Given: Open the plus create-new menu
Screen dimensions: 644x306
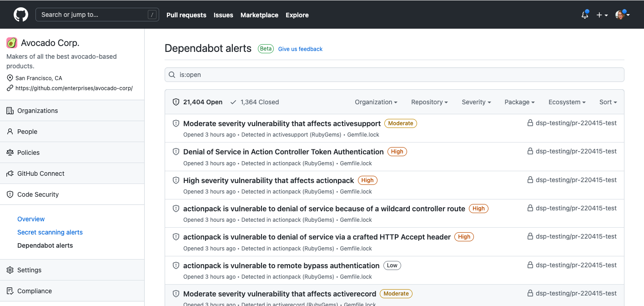Looking at the screenshot, I should pyautogui.click(x=602, y=15).
